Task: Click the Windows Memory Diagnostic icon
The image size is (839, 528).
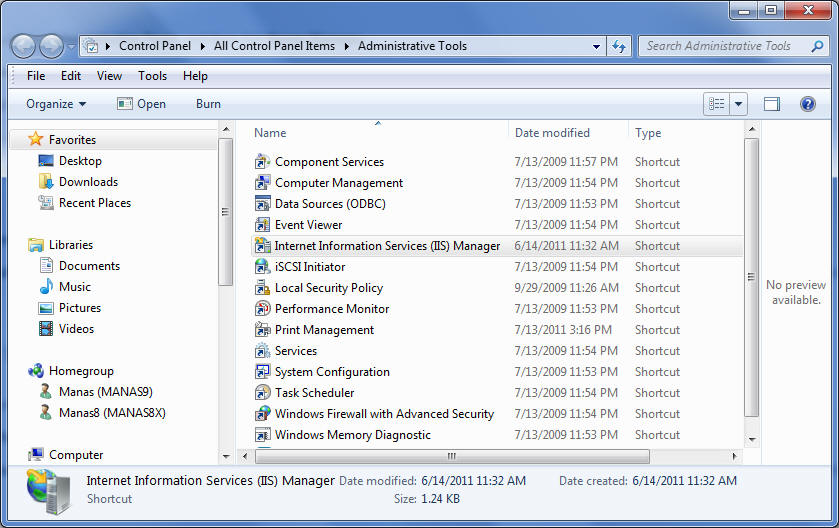Action: click(262, 434)
